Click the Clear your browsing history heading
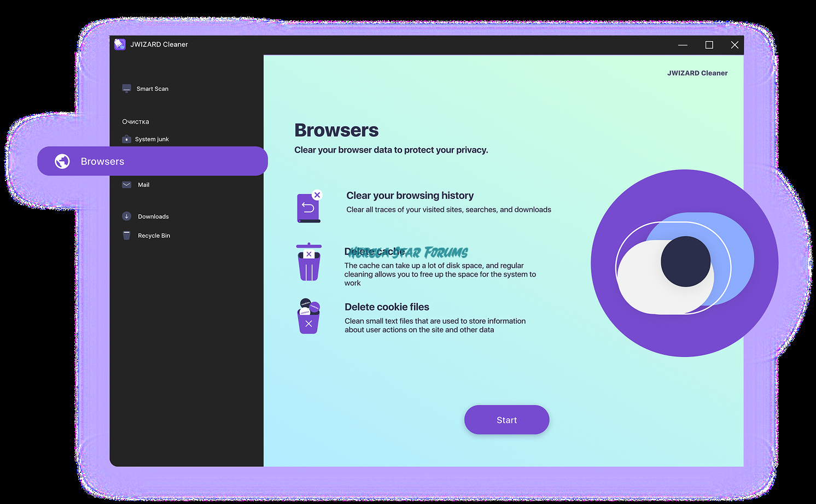Screen dimensions: 816x504 [x=410, y=196]
